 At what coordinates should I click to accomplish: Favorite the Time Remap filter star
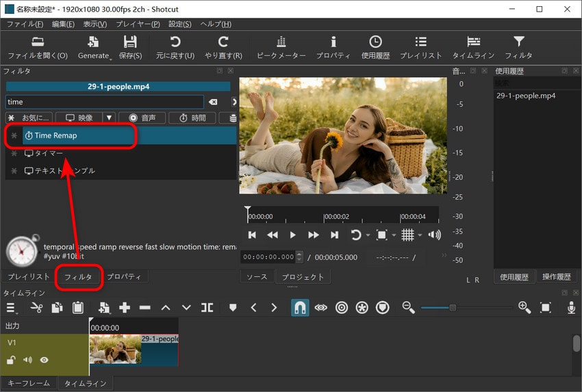(x=14, y=135)
